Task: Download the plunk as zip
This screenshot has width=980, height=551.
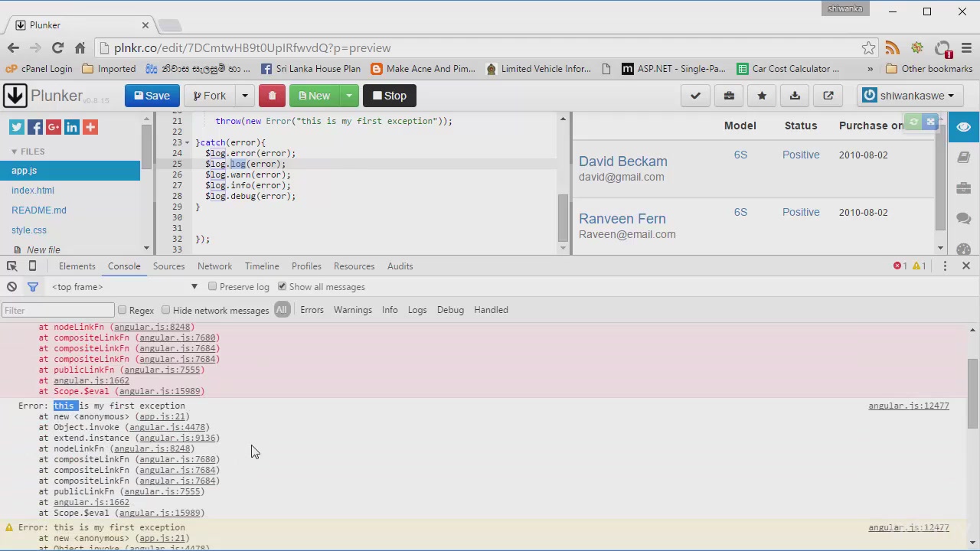Action: (795, 96)
